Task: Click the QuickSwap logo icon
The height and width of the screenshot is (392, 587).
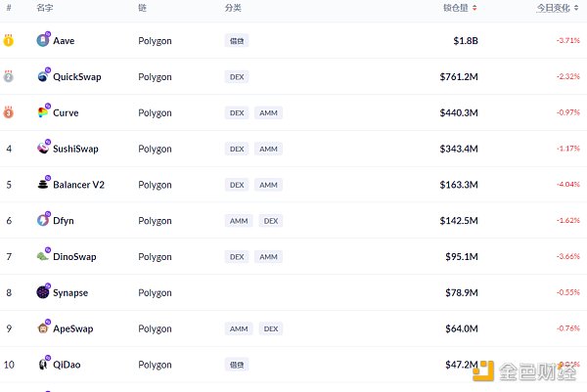Action: [43, 76]
